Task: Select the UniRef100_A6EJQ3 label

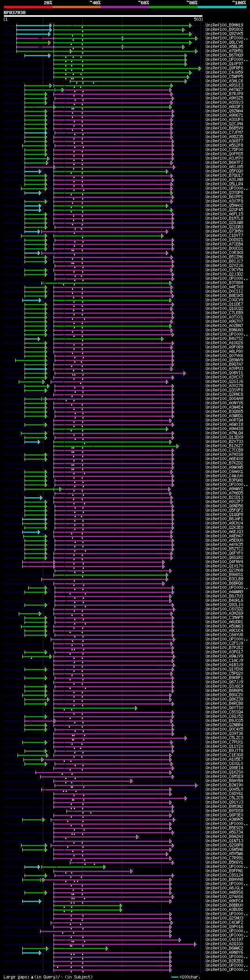Action: 224,532
